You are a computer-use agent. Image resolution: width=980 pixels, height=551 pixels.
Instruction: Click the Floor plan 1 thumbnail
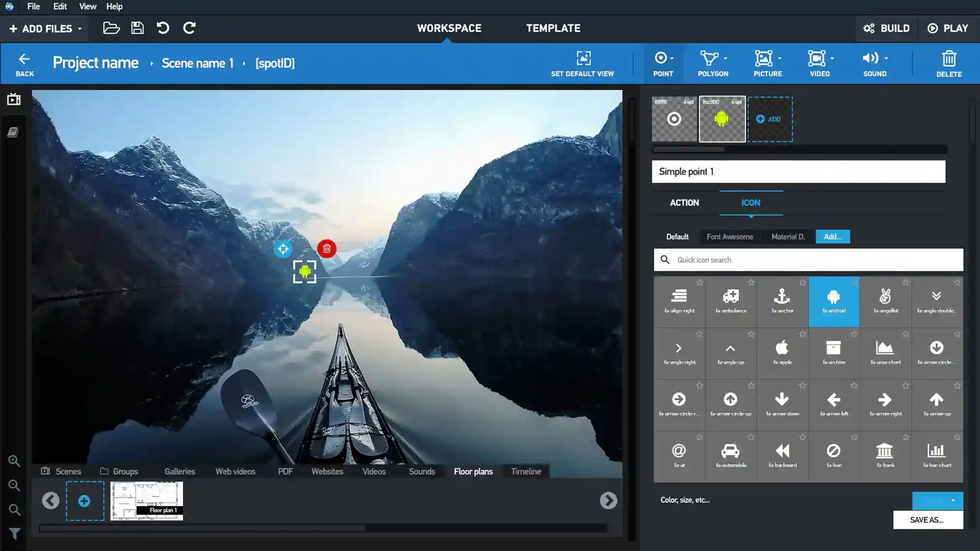point(146,501)
